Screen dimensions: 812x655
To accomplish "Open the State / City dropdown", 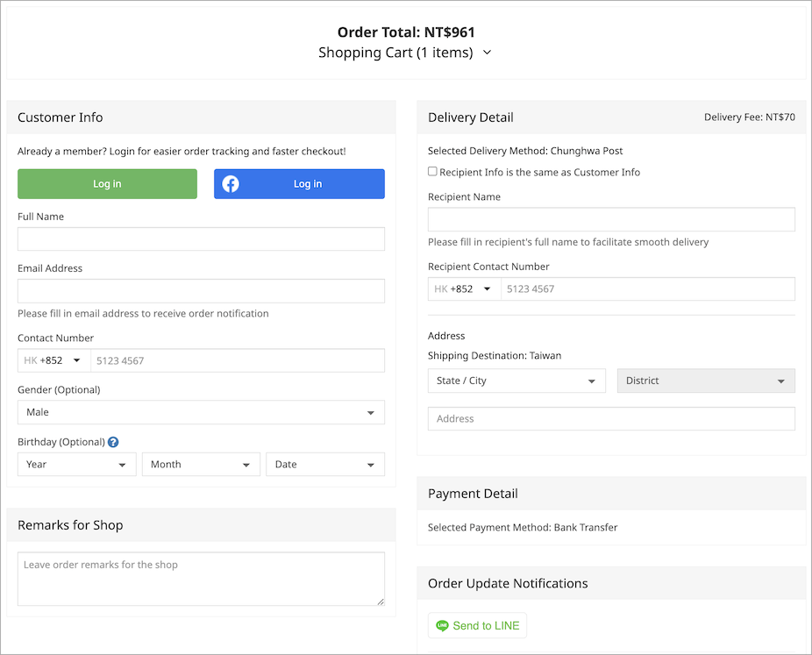I will [x=516, y=381].
